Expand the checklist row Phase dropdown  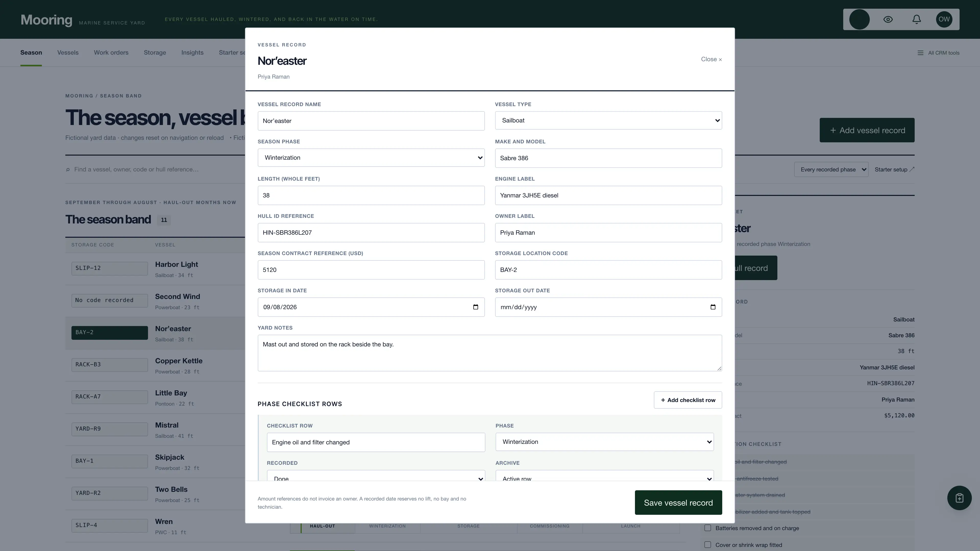[605, 442]
